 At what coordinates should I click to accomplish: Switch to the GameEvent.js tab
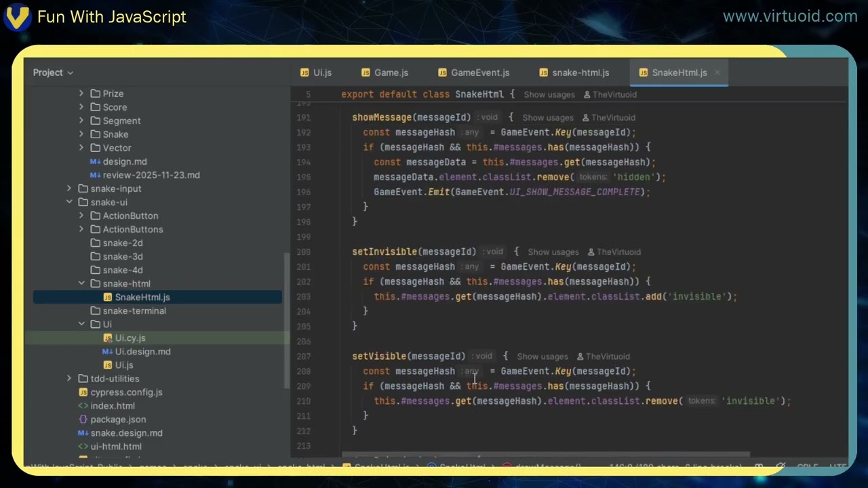pos(473,73)
